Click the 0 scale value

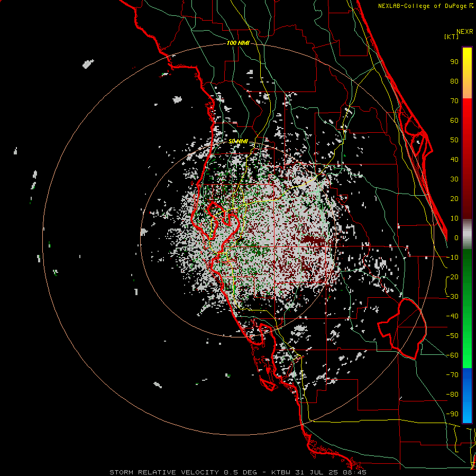(456, 238)
